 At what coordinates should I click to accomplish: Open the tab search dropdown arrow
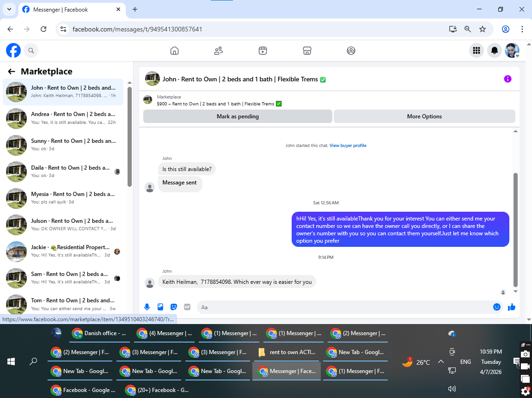(9, 9)
